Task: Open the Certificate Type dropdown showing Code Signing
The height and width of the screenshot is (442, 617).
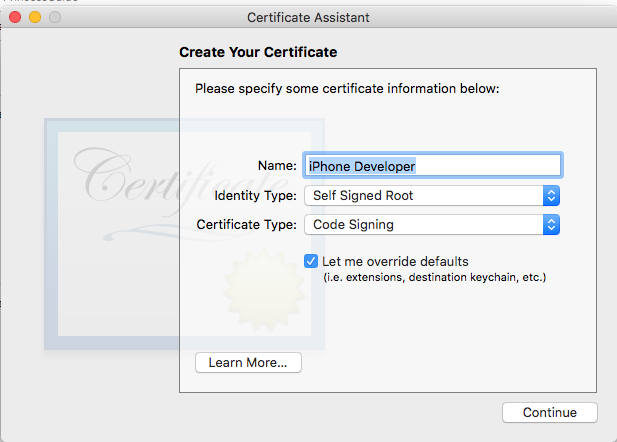Action: (x=432, y=224)
